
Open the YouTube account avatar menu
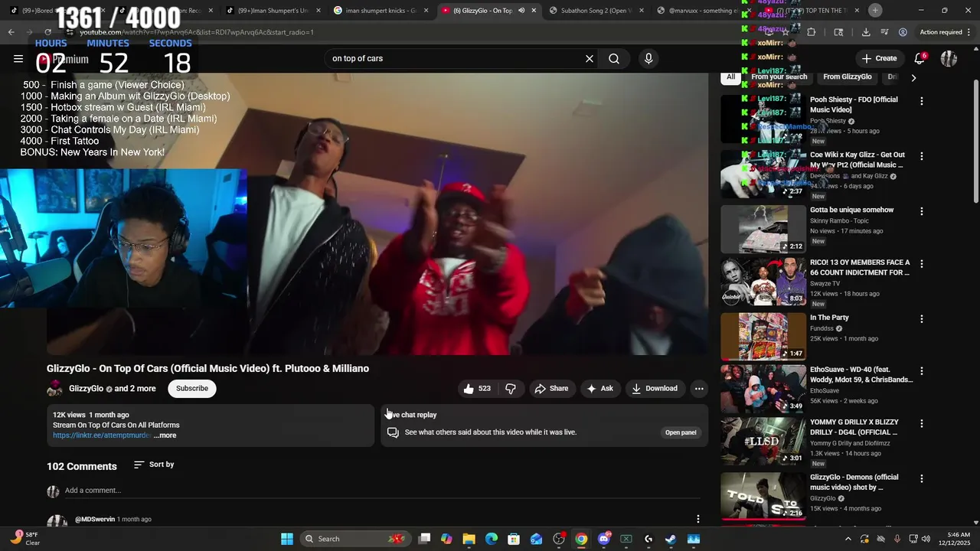click(x=949, y=58)
